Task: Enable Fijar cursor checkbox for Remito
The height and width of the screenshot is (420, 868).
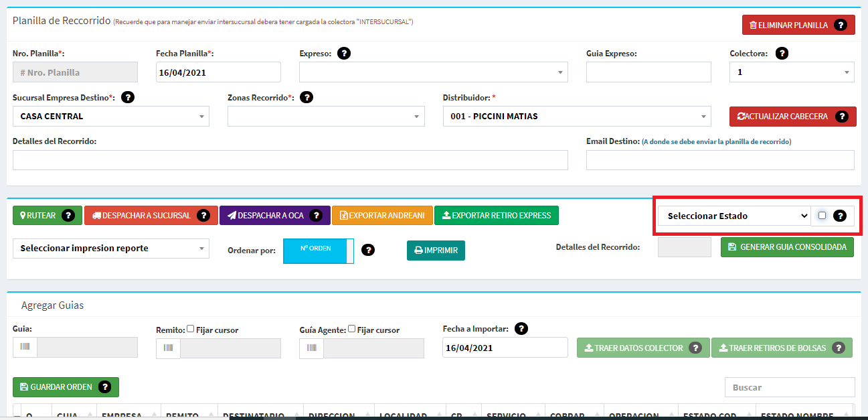Action: click(x=191, y=329)
